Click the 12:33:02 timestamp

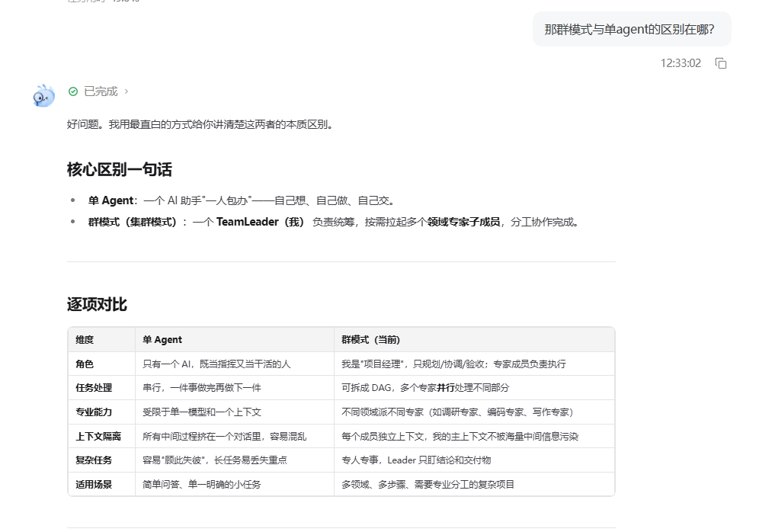pyautogui.click(x=681, y=63)
